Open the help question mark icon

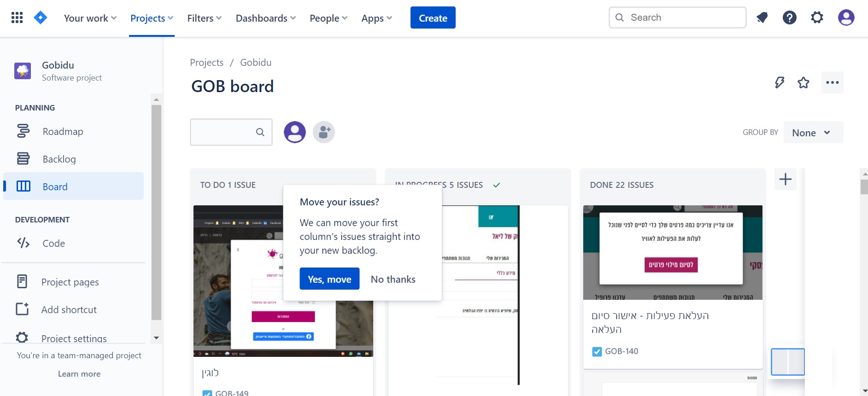pos(790,18)
